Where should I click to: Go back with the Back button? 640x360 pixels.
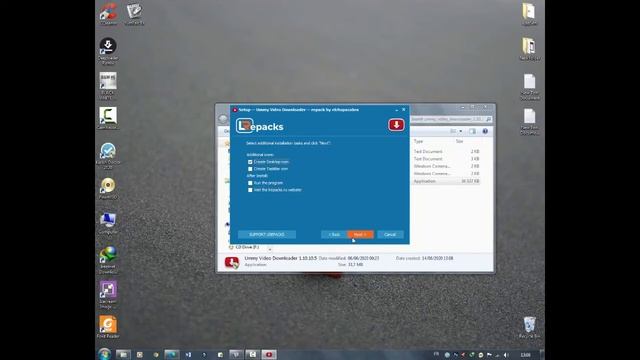[x=334, y=235]
